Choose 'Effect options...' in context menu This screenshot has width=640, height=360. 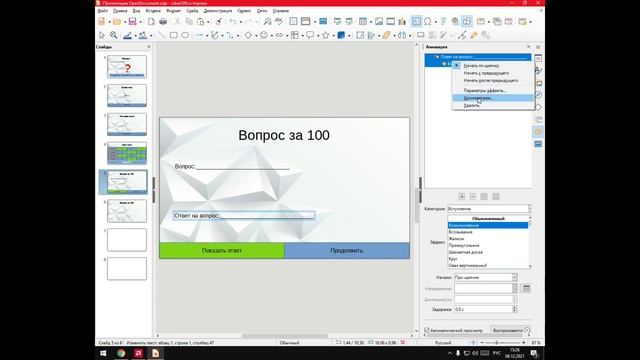[485, 91]
